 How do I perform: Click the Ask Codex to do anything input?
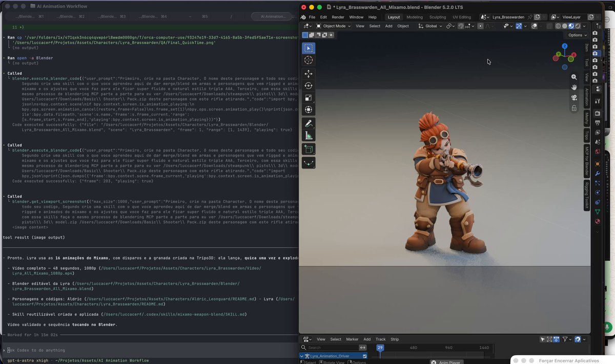[x=149, y=350]
